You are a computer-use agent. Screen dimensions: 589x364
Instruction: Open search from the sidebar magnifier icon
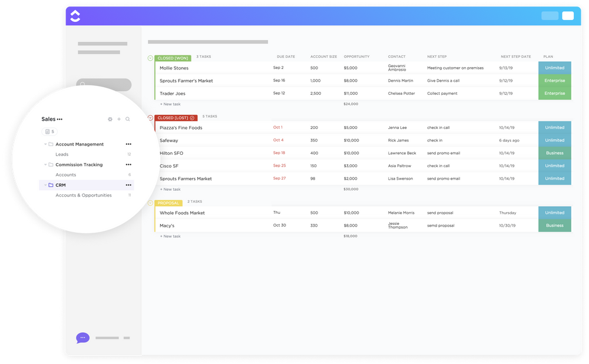coord(127,120)
